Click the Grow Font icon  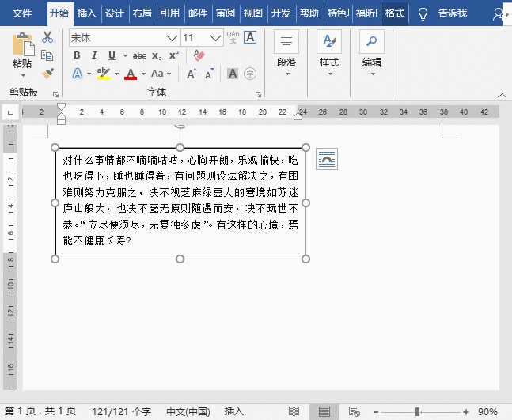click(192, 74)
